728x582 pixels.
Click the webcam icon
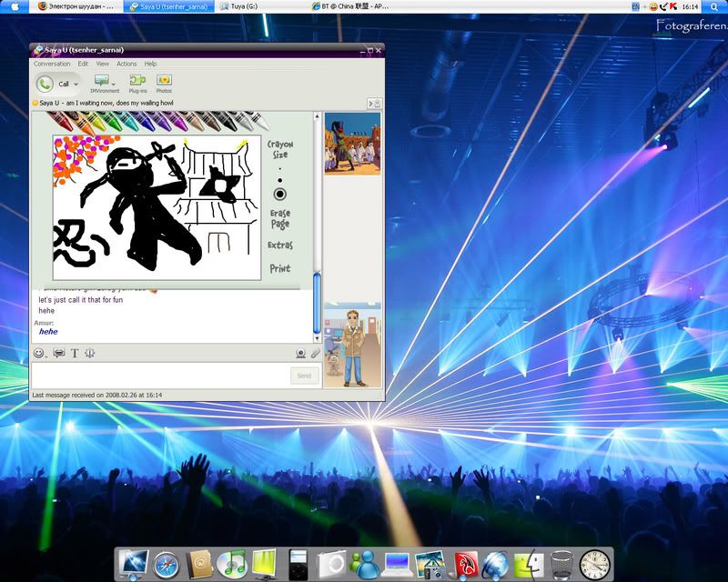click(300, 353)
